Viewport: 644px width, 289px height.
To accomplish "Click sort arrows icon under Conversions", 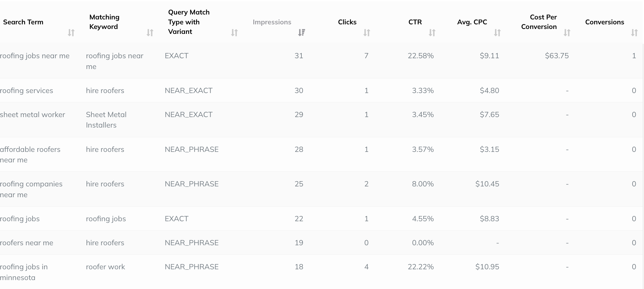I will tap(634, 32).
